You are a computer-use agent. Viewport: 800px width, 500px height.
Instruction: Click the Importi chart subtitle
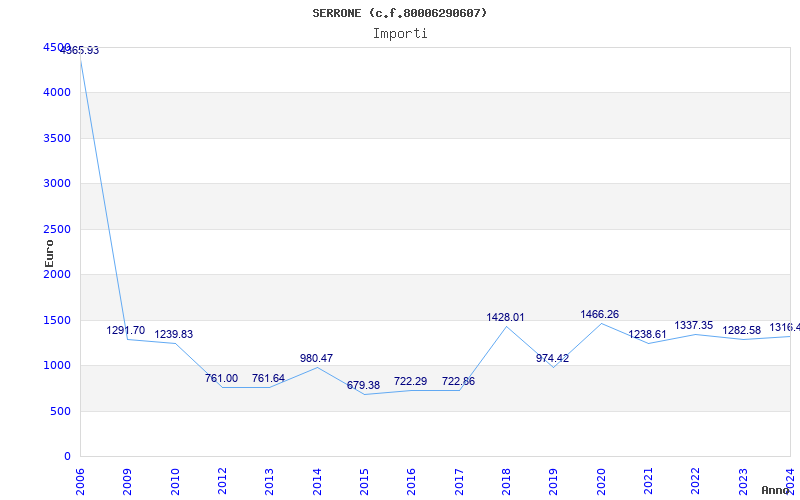(400, 33)
